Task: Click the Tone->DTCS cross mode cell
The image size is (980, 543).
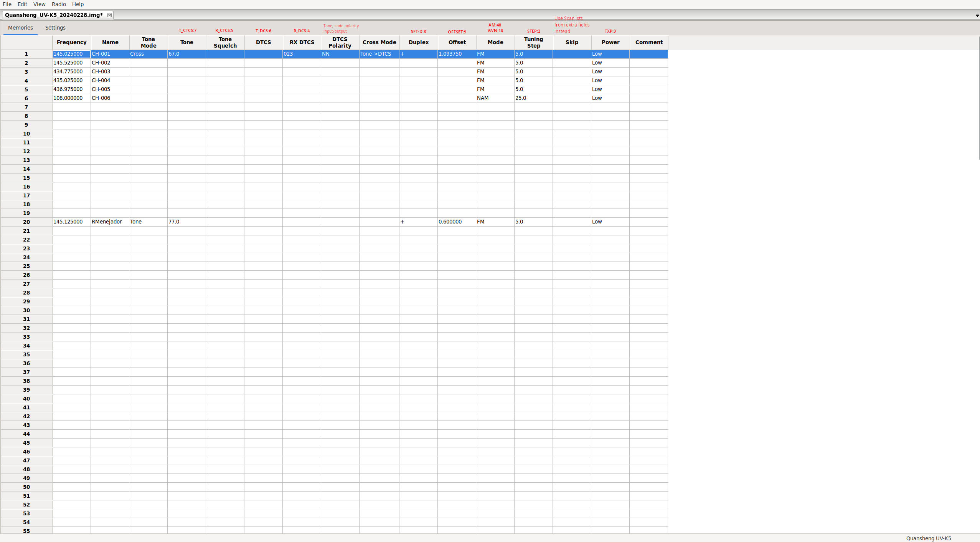Action: coord(379,54)
